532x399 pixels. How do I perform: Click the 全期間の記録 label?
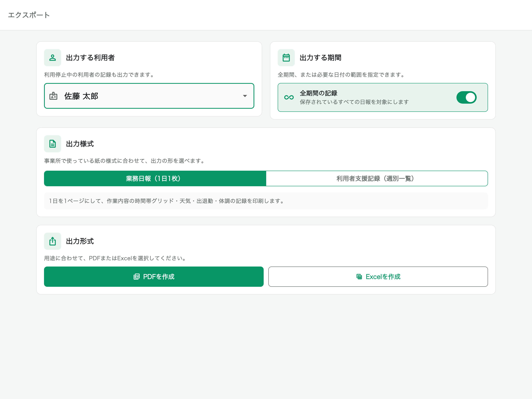[x=318, y=93]
